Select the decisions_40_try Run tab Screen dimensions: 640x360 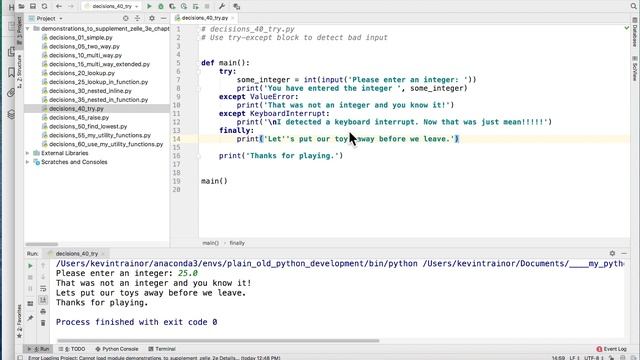click(76, 253)
